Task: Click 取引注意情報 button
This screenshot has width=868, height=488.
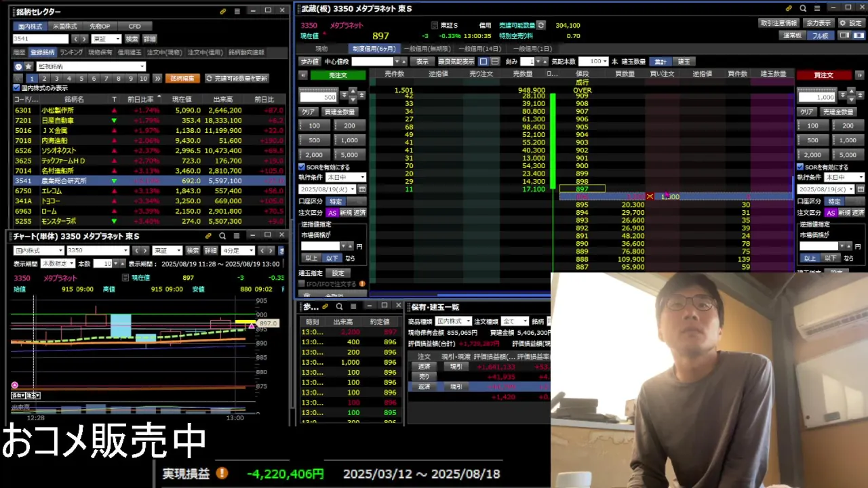Action: coord(779,23)
